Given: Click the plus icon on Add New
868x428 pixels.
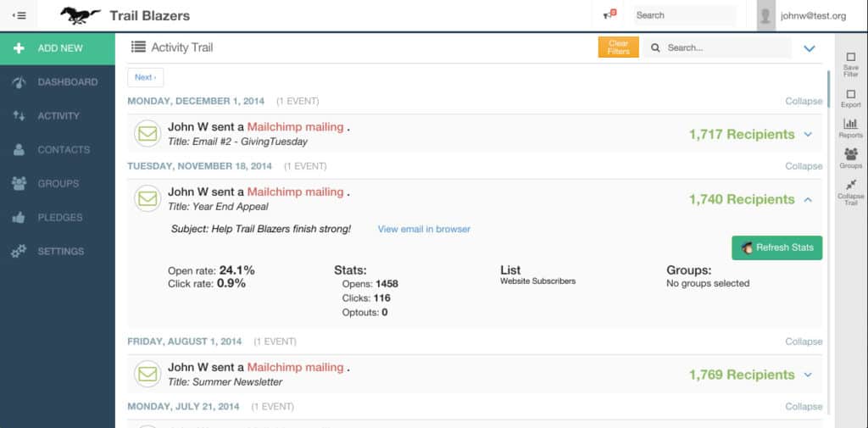Looking at the screenshot, I should click(19, 48).
